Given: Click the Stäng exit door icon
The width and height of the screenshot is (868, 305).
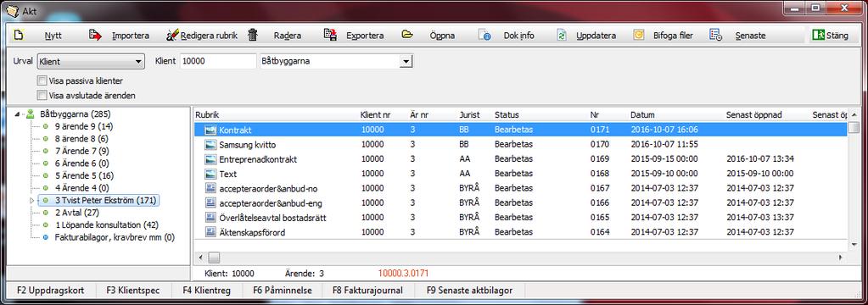Looking at the screenshot, I should coord(818,36).
